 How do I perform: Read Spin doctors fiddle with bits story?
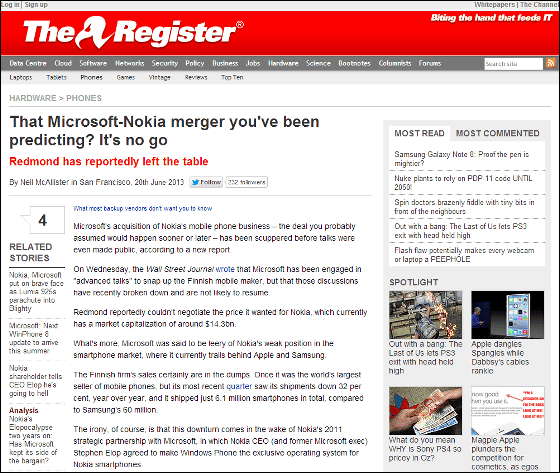pos(464,206)
